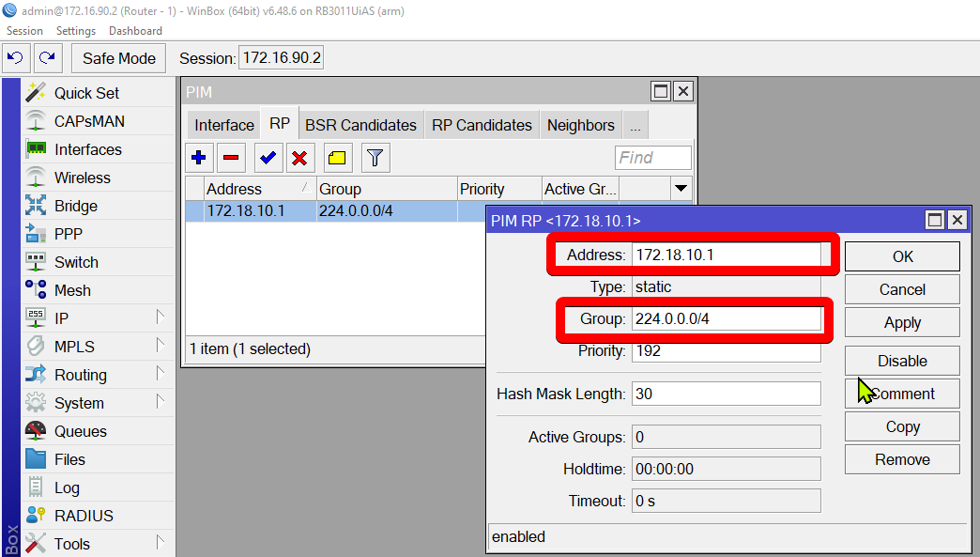
Task: Click the undo arrow icon
Action: (16, 58)
